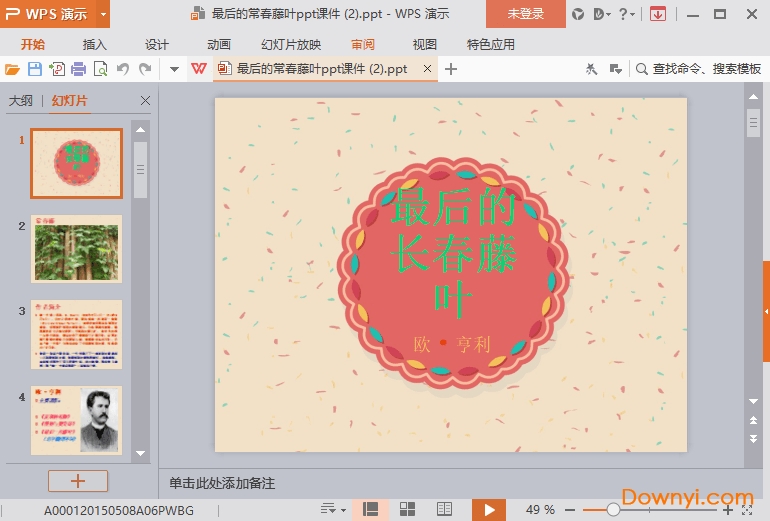Click the 49 % zoom level value
This screenshot has height=521, width=770.
[x=540, y=510]
